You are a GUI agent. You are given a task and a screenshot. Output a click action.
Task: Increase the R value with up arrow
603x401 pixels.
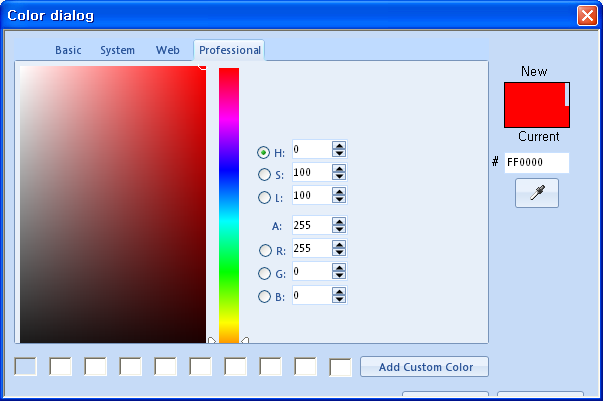339,244
